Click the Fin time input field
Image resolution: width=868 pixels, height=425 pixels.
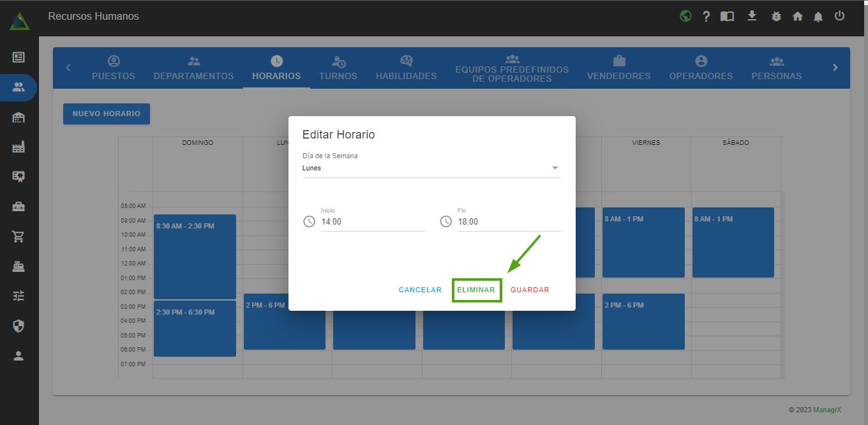click(509, 222)
